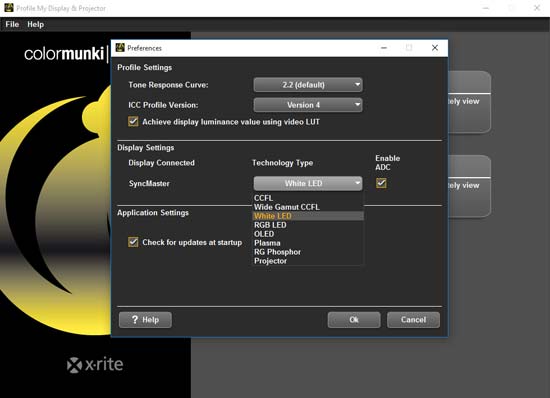Close the Profile My Display & Projector window
Screen dimensions: 550x398
point(537,8)
